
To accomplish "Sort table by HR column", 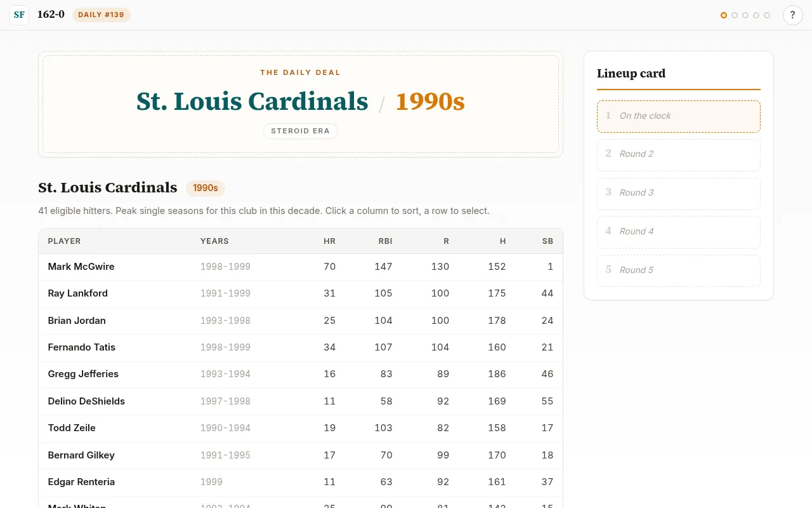I will coord(329,241).
